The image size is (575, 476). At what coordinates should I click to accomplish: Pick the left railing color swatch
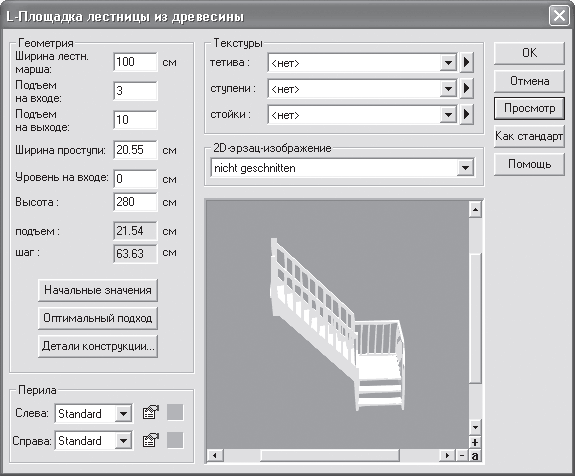click(175, 413)
